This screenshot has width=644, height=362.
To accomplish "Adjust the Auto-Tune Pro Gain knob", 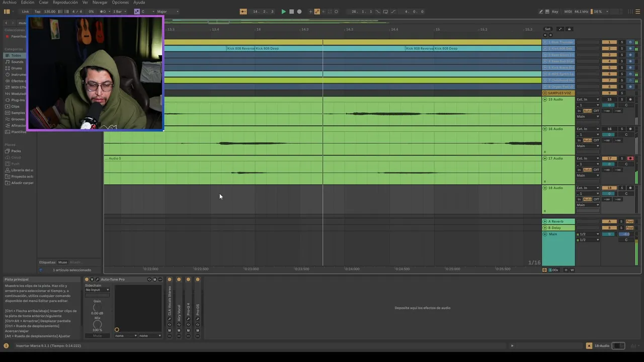I will 97,307.
